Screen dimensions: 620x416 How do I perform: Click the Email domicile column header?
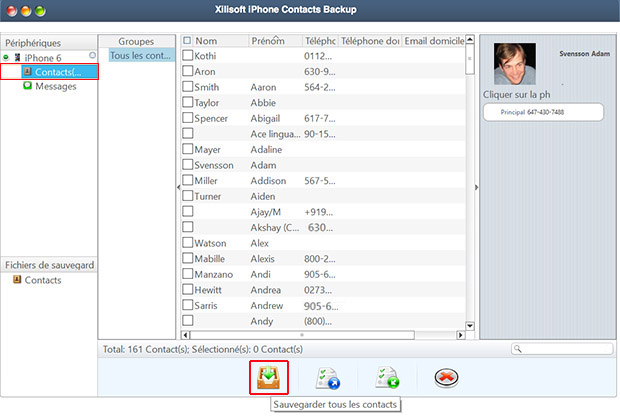tap(434, 41)
